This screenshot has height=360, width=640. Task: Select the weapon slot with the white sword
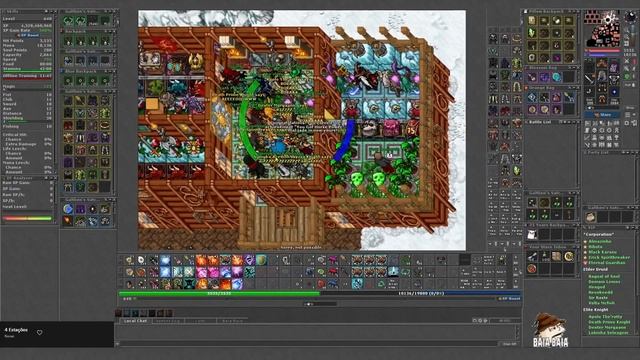click(589, 79)
